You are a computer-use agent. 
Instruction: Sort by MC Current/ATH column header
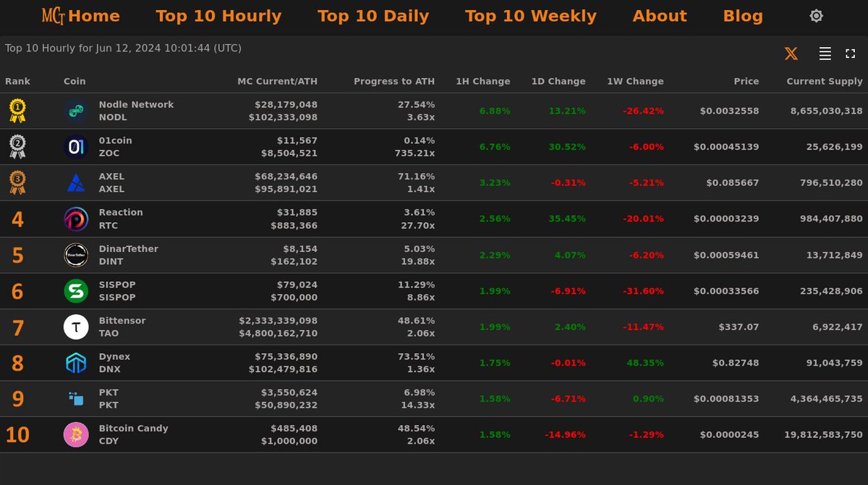[277, 82]
